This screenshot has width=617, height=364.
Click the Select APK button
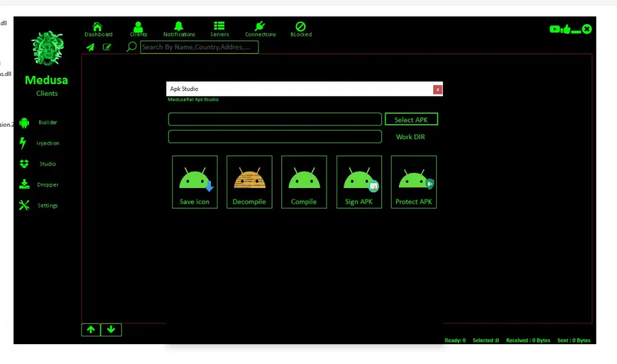pos(411,119)
